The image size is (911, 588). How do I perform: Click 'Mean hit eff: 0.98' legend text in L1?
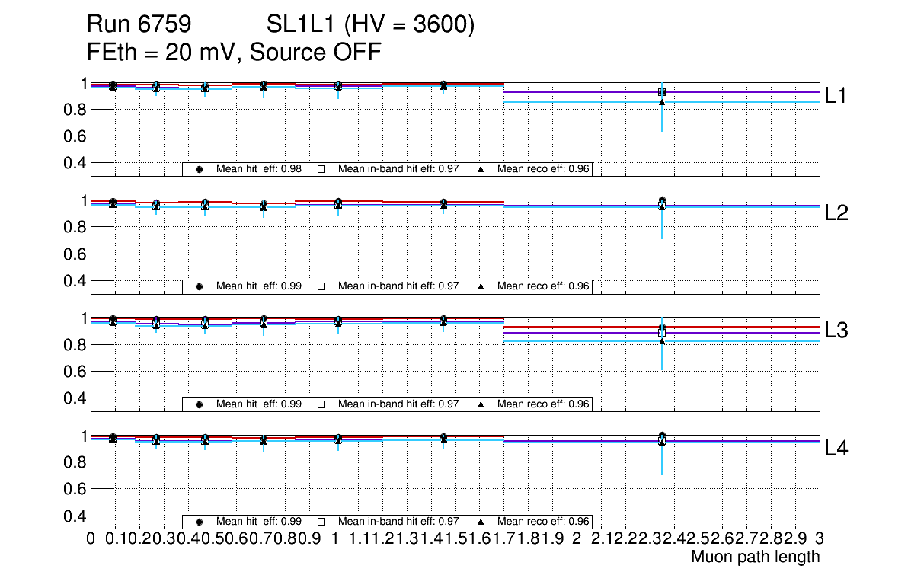259,169
